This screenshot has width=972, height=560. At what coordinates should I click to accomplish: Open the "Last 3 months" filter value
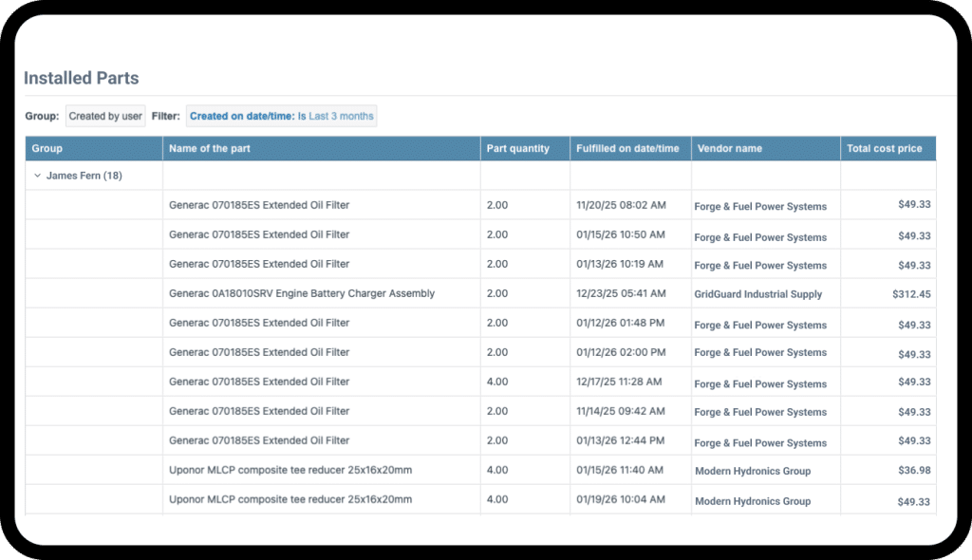click(344, 115)
